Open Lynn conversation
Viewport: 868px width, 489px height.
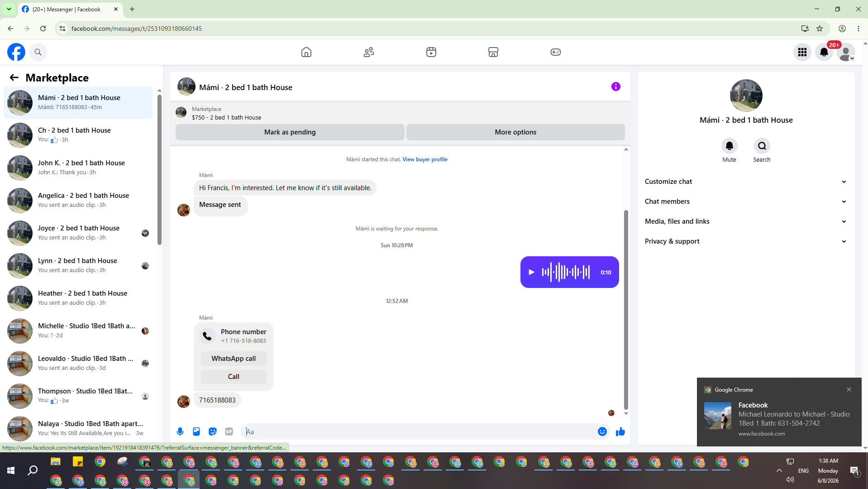(x=78, y=265)
